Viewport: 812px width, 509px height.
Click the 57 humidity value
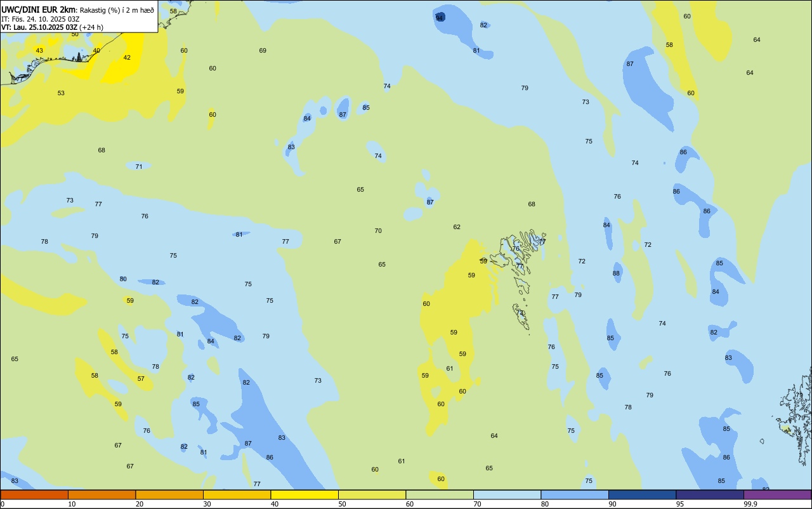click(141, 379)
